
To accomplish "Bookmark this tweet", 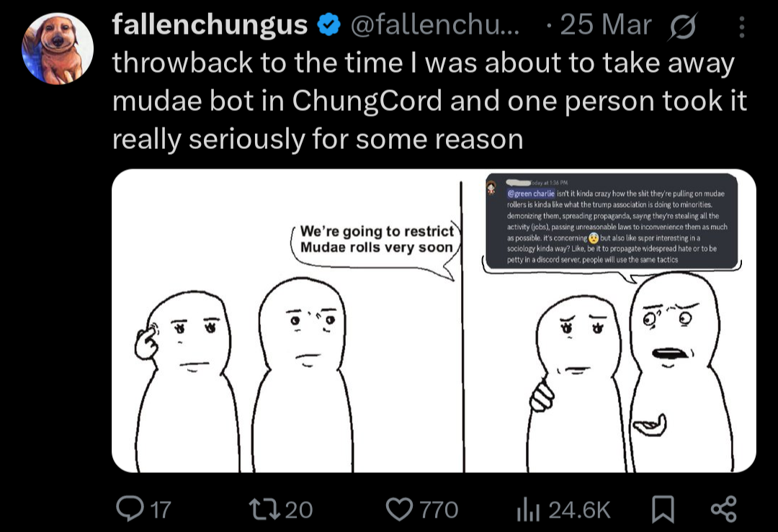I will click(663, 509).
